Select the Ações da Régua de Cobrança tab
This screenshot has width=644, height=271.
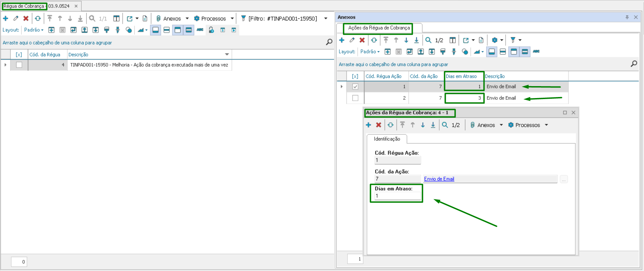pyautogui.click(x=379, y=28)
